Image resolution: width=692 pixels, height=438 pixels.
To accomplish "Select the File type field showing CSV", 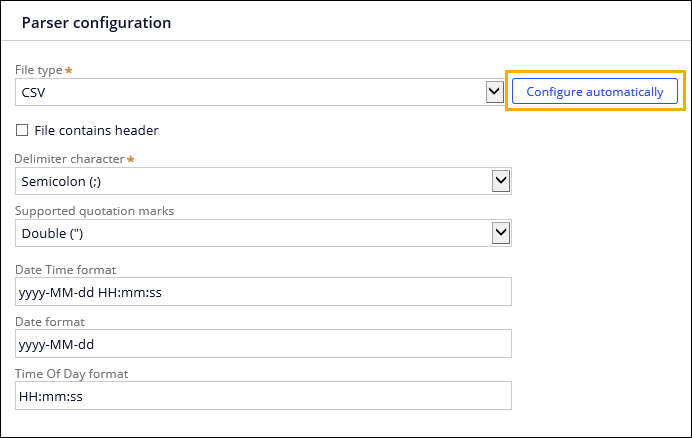I will tap(250, 92).
